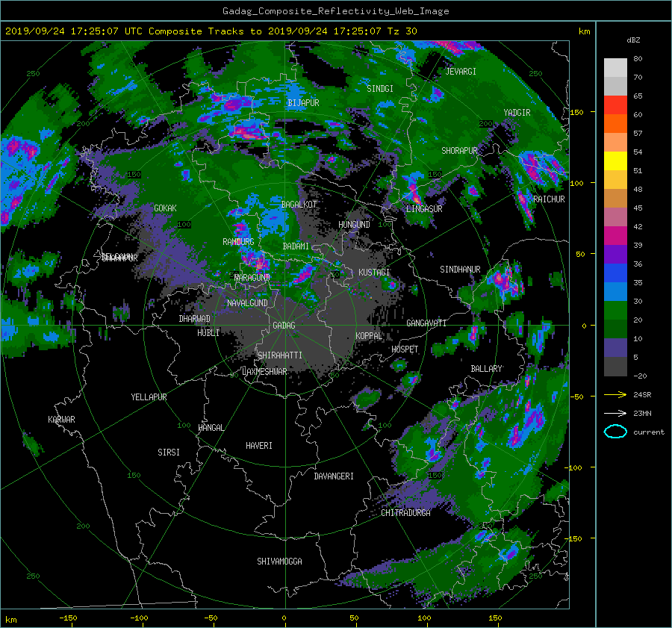This screenshot has width=672, height=628.
Task: Pick the dark gray 5 dBZ swatch
Action: pyautogui.click(x=615, y=366)
